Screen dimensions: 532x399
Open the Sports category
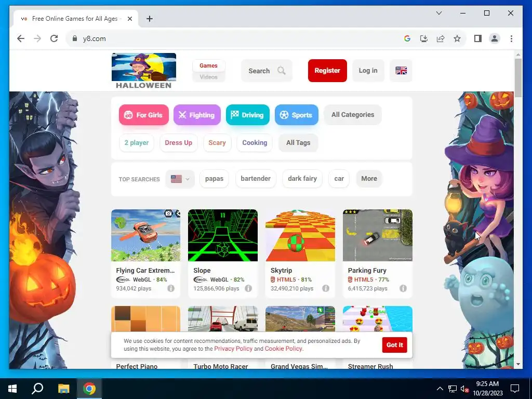point(297,115)
